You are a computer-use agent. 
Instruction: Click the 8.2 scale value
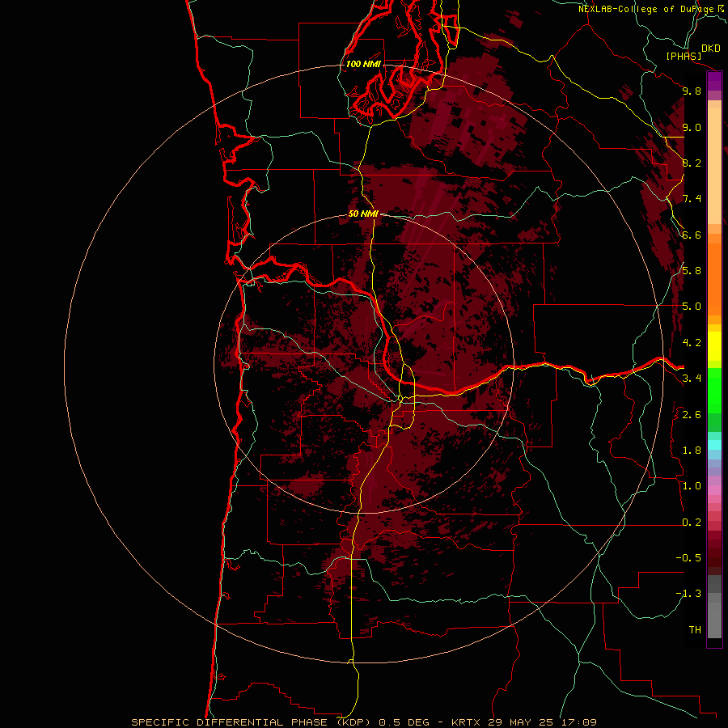pyautogui.click(x=692, y=163)
